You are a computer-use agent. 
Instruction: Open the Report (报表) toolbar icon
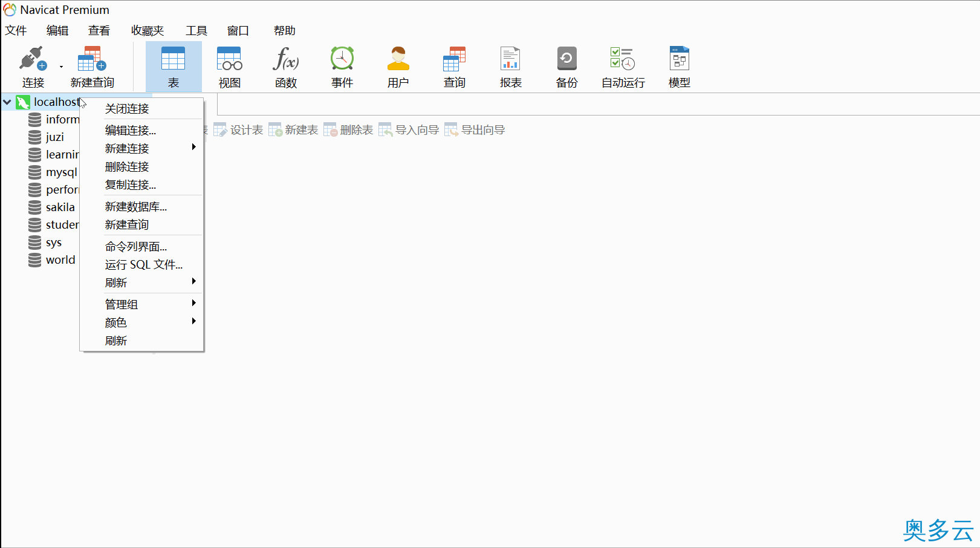point(510,59)
